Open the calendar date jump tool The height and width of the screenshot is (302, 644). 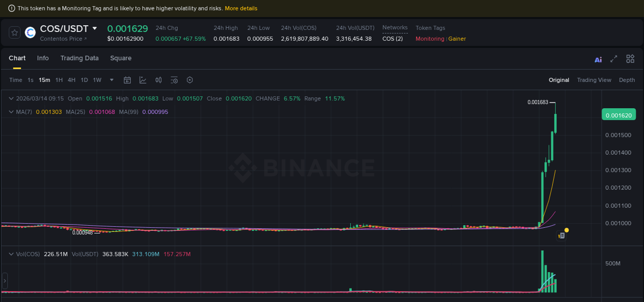(127, 80)
